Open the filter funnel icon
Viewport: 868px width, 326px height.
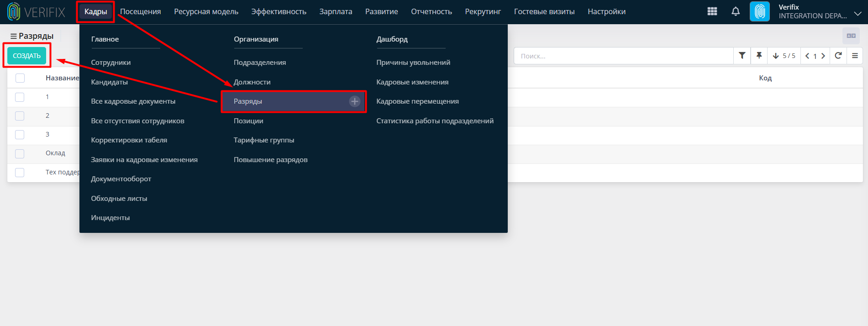742,56
